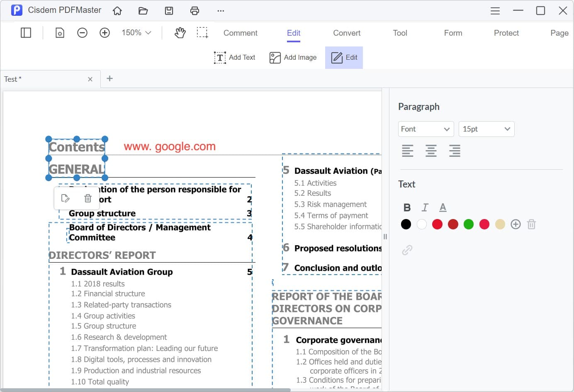Click the highlighted Edit button
The height and width of the screenshot is (392, 574).
[x=344, y=57]
